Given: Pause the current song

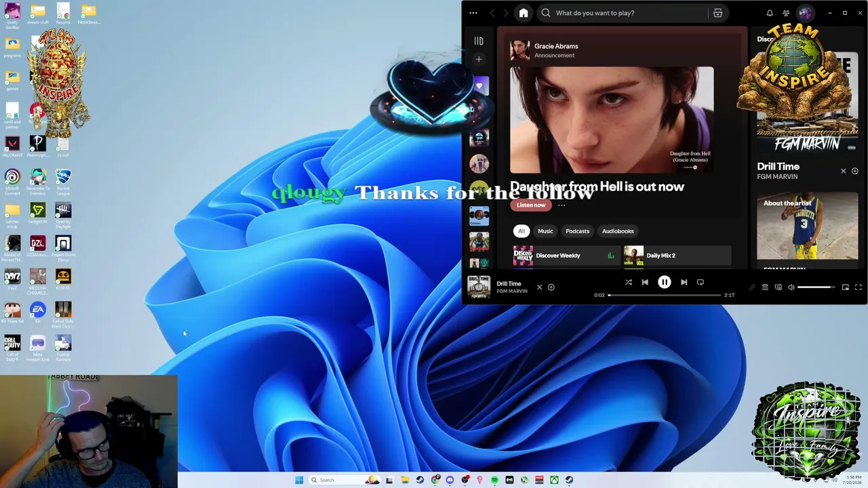Looking at the screenshot, I should point(665,282).
